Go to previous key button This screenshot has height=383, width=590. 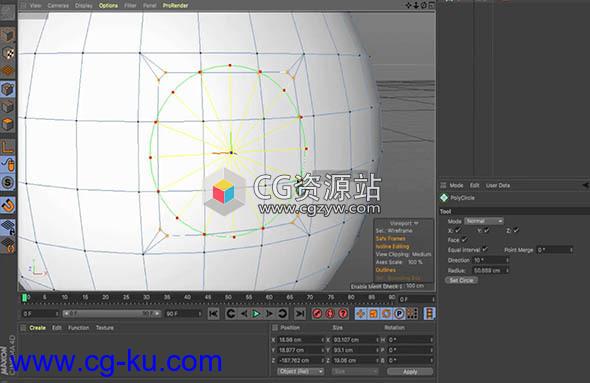pos(231,313)
